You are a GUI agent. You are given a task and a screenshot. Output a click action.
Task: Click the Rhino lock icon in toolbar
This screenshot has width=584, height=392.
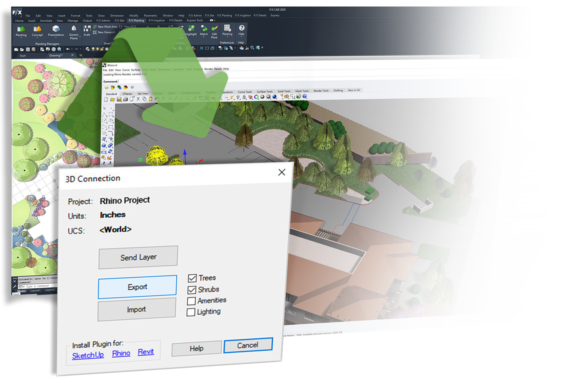click(244, 97)
